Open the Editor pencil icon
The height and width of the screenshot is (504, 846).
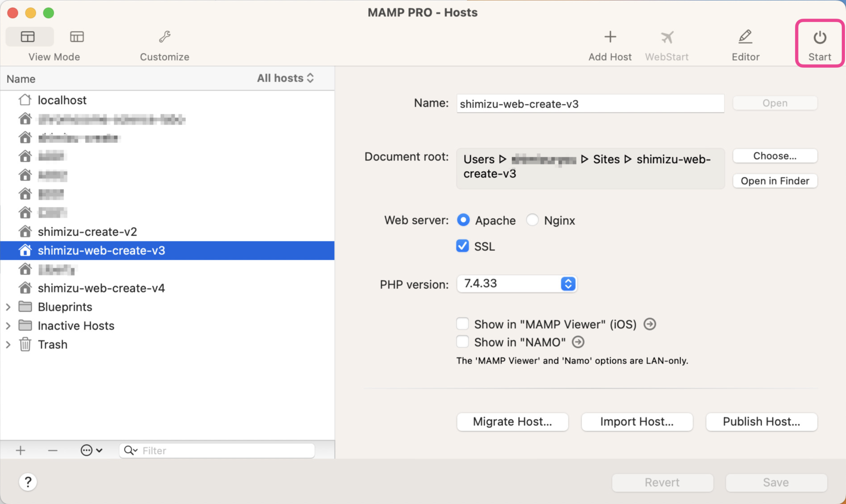point(745,37)
